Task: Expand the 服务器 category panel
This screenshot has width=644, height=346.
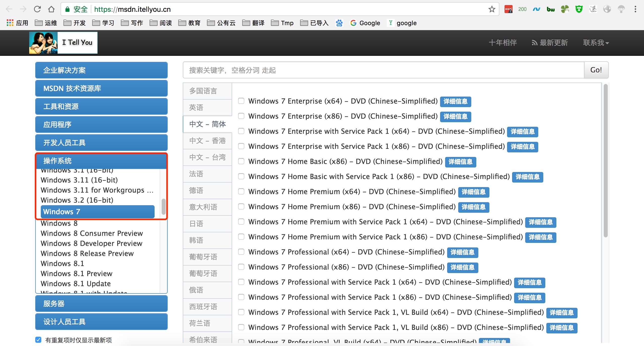Action: click(x=101, y=304)
